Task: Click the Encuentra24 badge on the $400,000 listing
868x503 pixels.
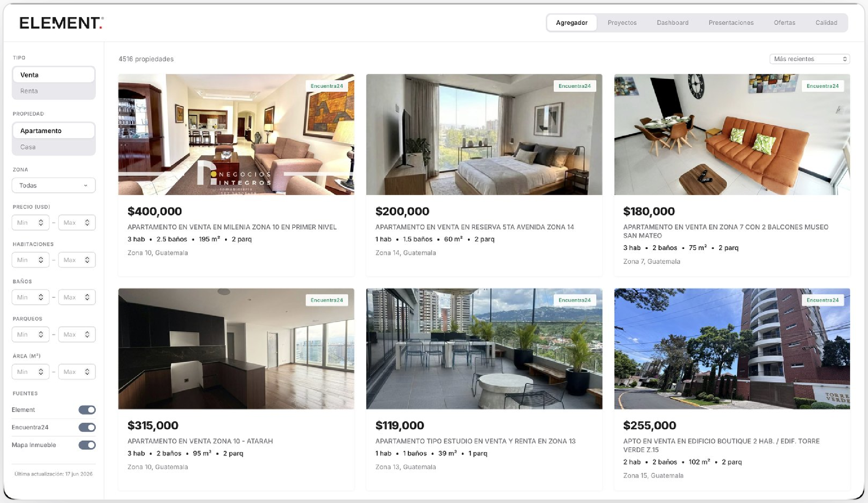Action: (327, 86)
